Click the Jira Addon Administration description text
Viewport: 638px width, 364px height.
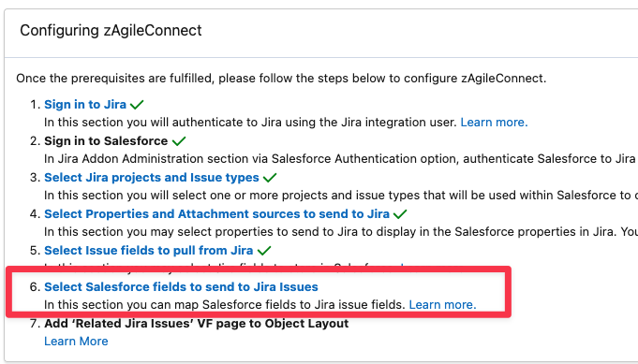(341, 159)
